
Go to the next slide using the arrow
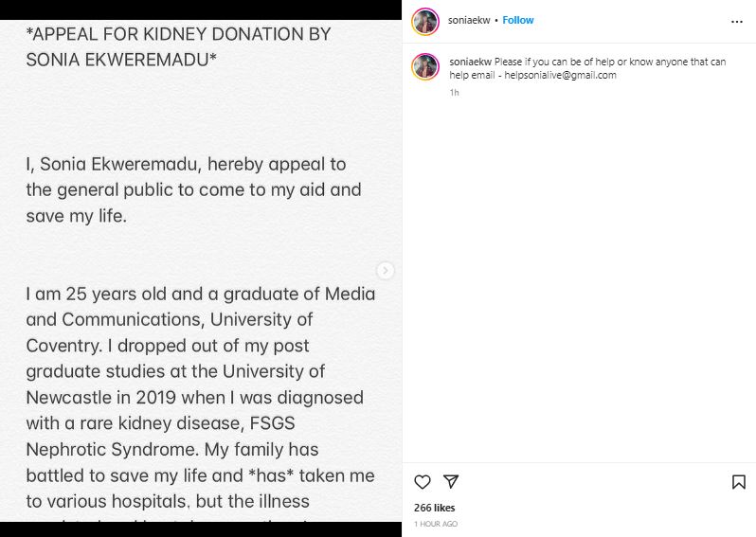385,271
